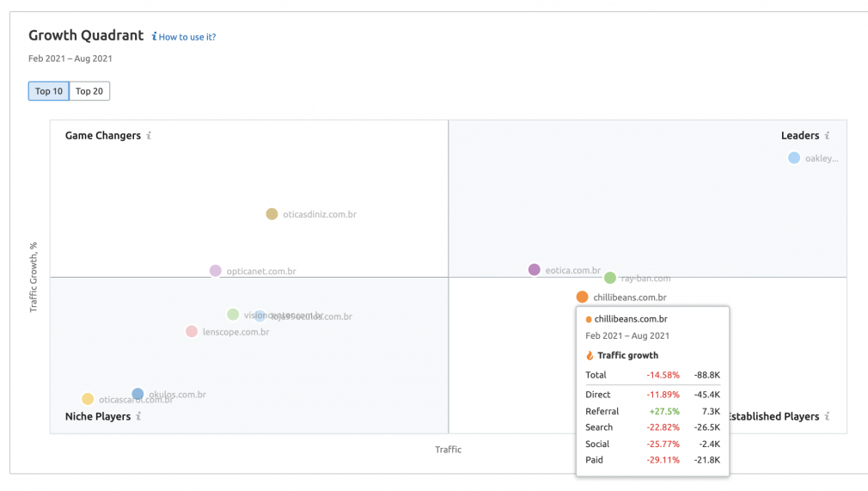Select the visioncenter light green data point
This screenshot has width=868, height=491.
tap(233, 314)
